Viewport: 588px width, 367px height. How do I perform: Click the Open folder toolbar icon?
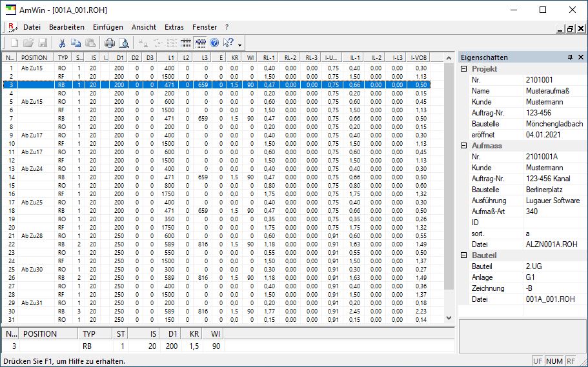(28, 43)
